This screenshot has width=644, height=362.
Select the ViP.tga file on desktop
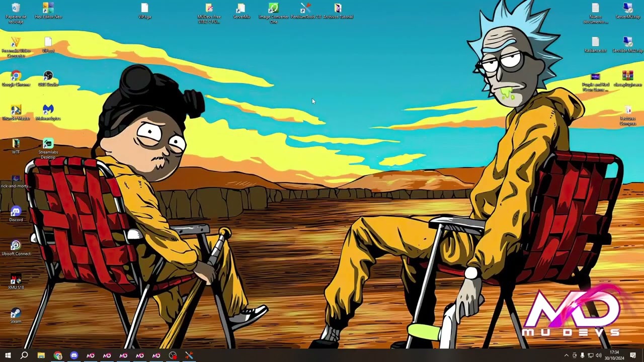(x=145, y=11)
